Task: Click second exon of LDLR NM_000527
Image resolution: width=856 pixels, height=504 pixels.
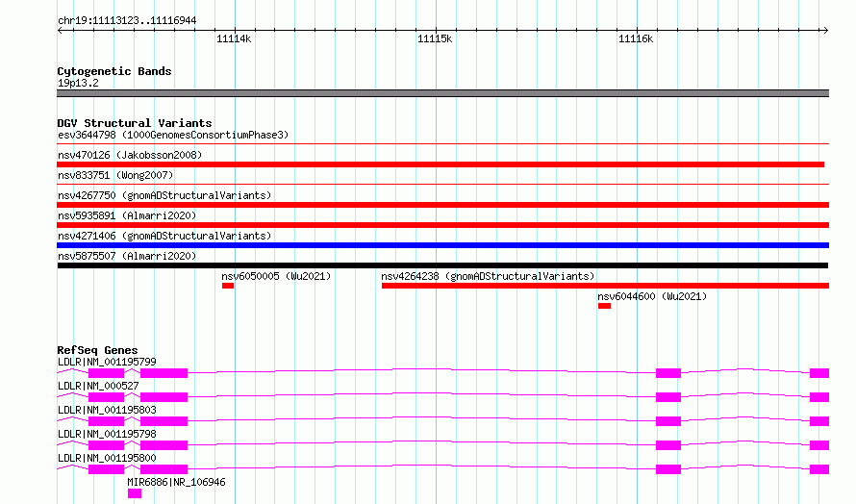Action: (x=164, y=397)
